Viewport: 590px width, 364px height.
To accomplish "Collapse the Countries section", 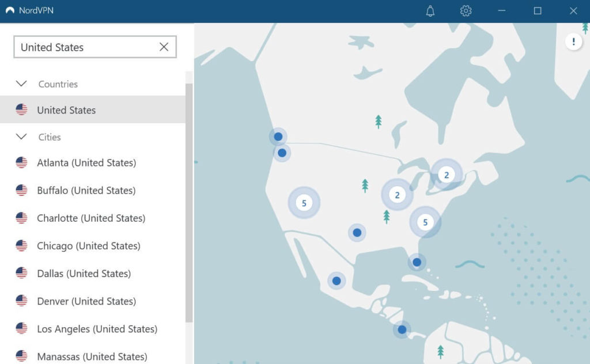I will point(21,84).
